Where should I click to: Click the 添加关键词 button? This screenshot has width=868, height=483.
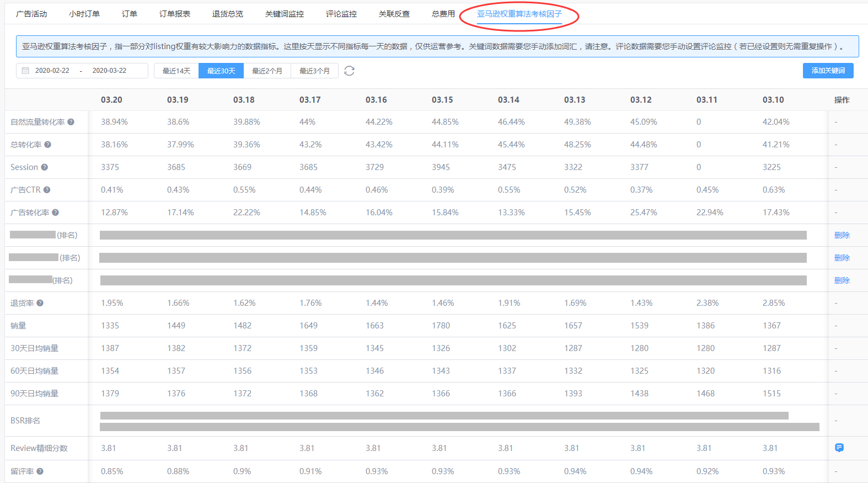click(828, 71)
